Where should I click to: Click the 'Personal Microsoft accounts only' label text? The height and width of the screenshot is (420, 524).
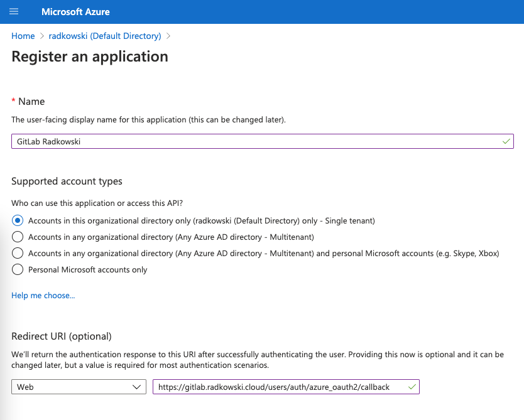point(87,269)
